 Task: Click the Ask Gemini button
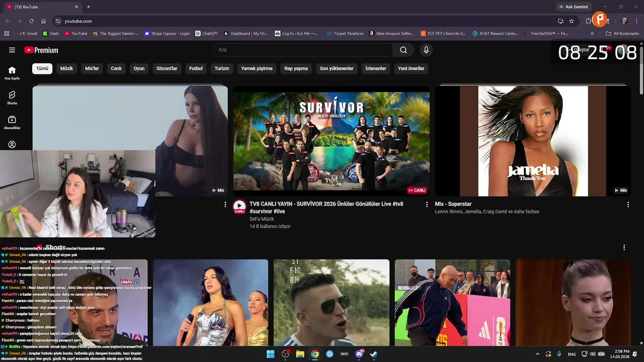pyautogui.click(x=574, y=7)
